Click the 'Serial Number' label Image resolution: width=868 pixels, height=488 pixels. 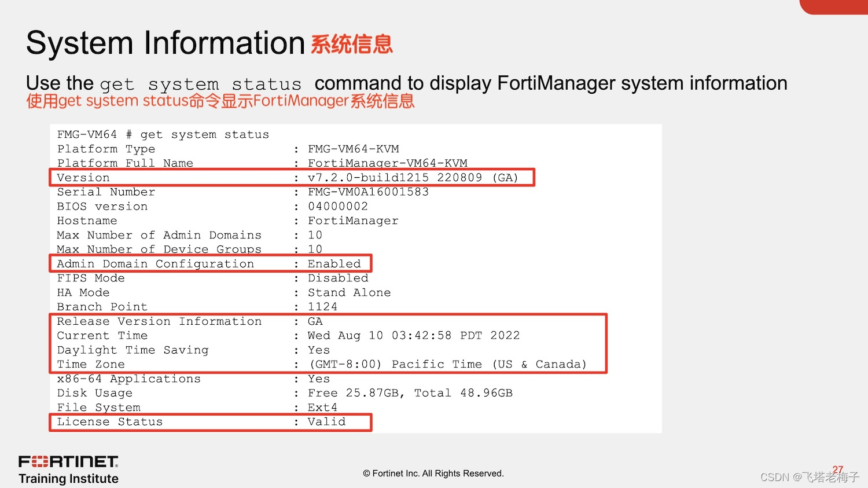[106, 192]
